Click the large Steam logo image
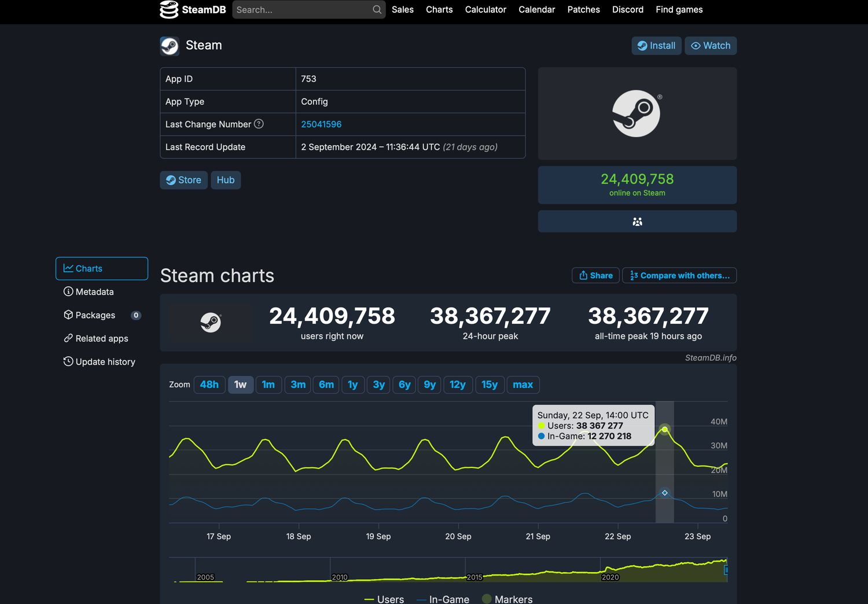The image size is (868, 604). (x=637, y=114)
